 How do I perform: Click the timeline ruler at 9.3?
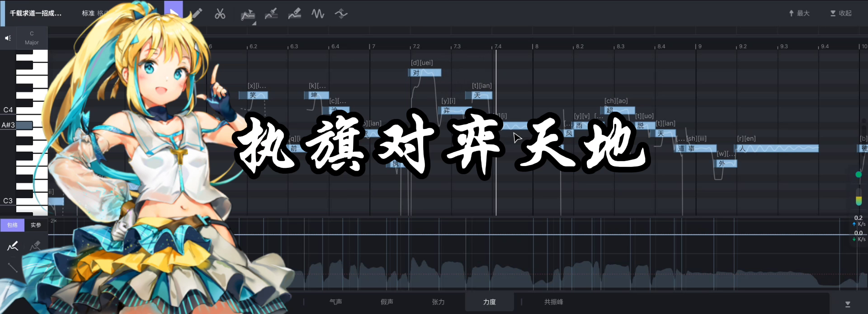point(783,46)
